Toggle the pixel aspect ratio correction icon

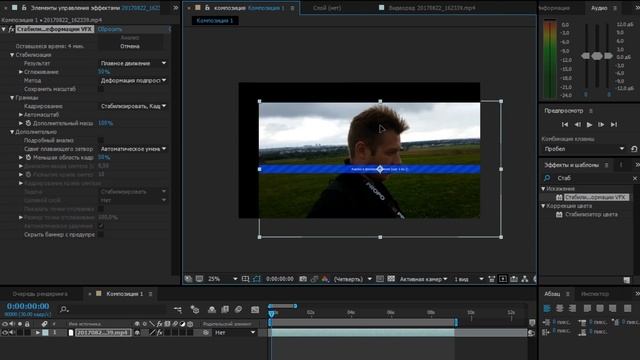(492, 279)
